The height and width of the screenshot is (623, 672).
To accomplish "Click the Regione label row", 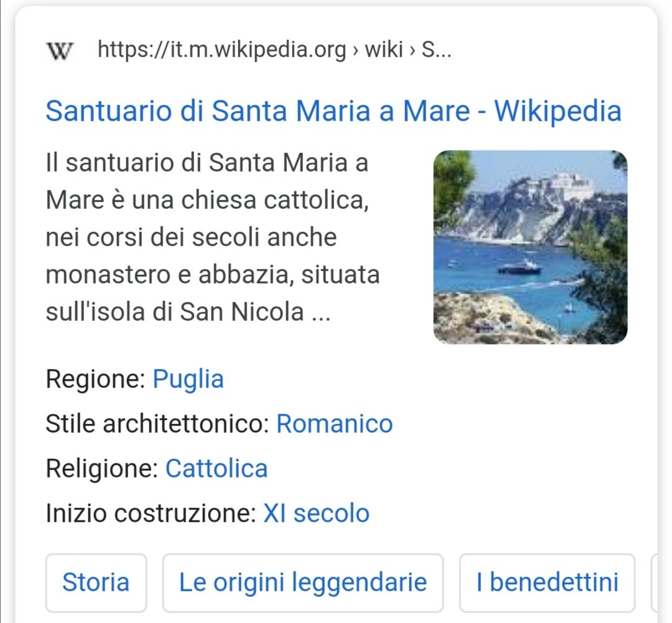I will [x=135, y=379].
